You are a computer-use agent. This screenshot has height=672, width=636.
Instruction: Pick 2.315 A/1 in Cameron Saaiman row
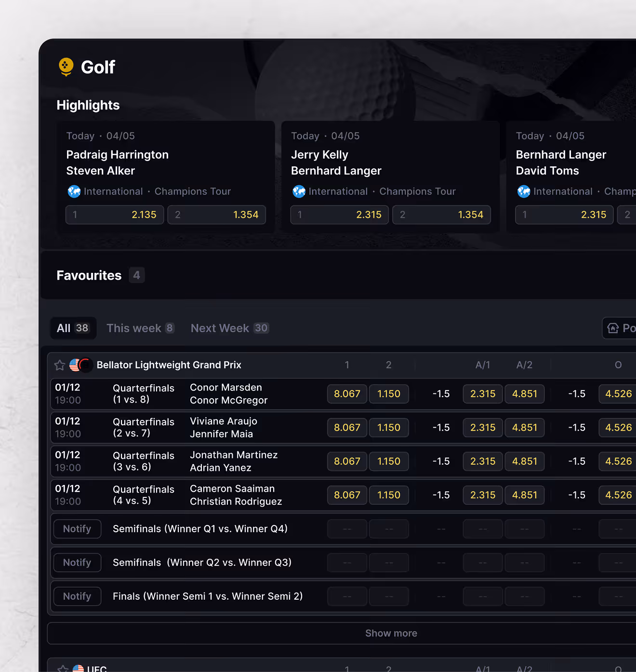(x=483, y=495)
